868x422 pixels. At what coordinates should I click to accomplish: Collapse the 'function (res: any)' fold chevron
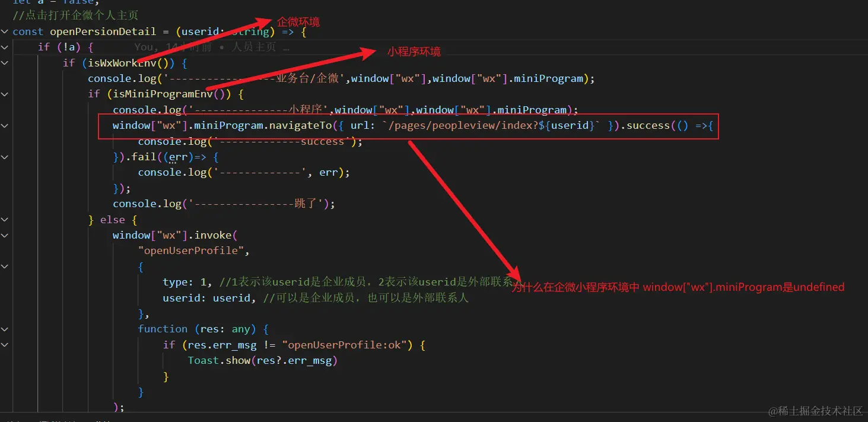(5, 329)
